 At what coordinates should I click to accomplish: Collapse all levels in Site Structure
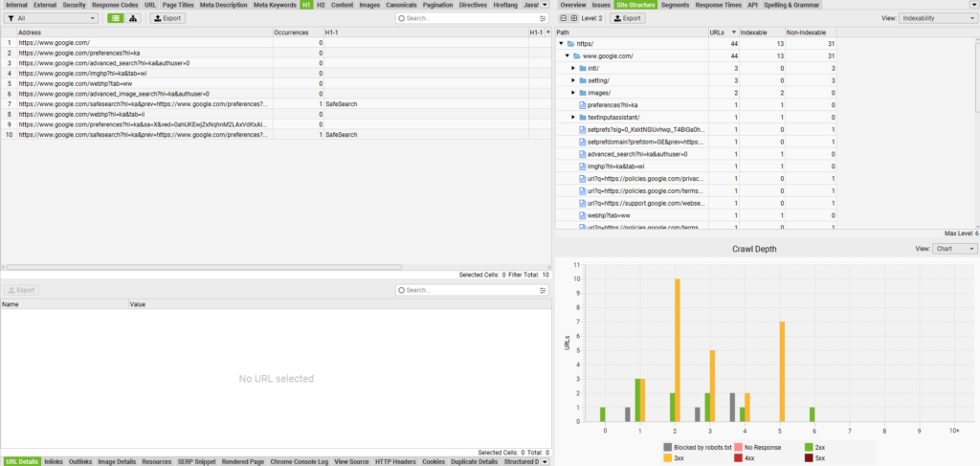(x=563, y=19)
